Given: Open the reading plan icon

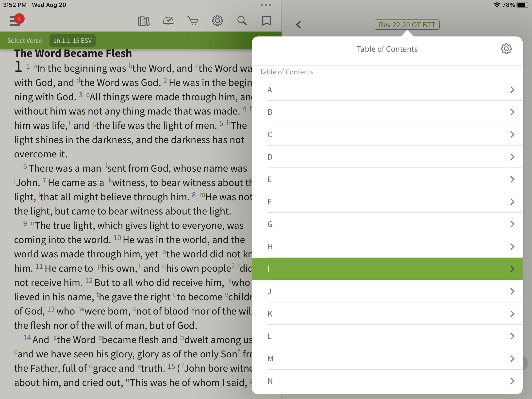Looking at the screenshot, I should 168,21.
